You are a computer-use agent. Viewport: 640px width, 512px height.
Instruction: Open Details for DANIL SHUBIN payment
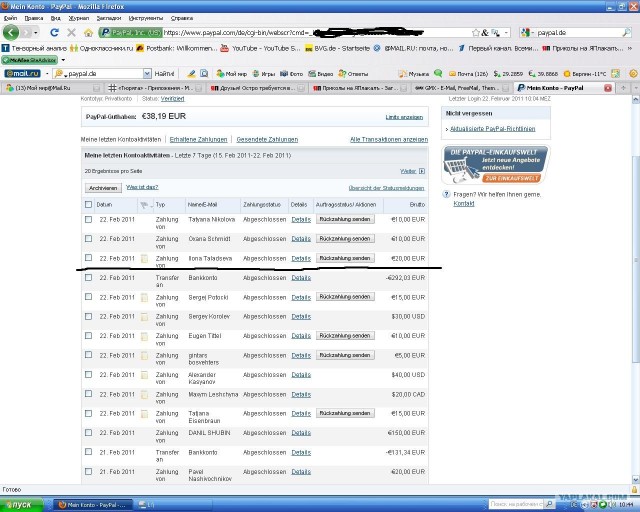pyautogui.click(x=301, y=433)
